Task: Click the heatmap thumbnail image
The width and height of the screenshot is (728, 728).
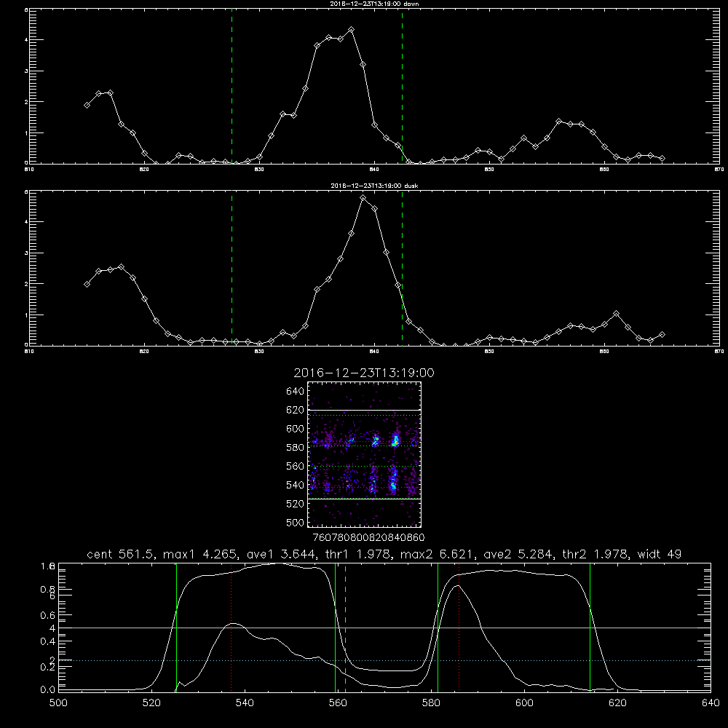Action: click(365, 454)
